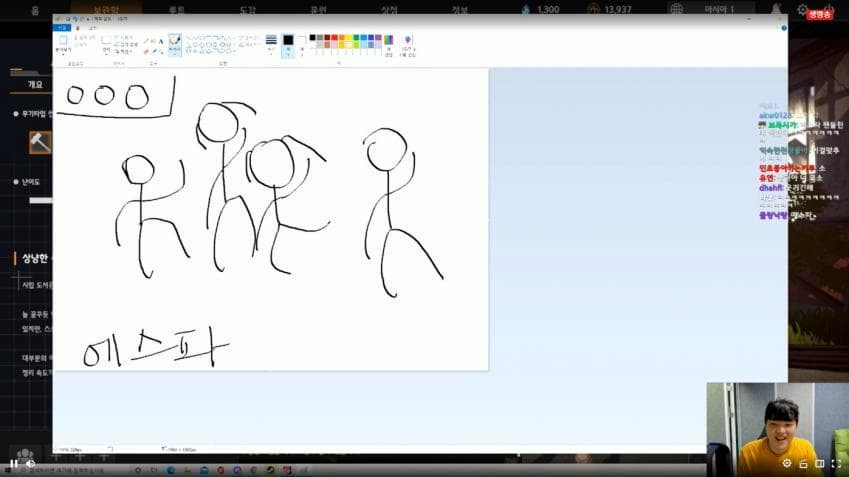Click the 난이도 label in game panel
Viewport: 849px width, 477px height.
(x=31, y=182)
